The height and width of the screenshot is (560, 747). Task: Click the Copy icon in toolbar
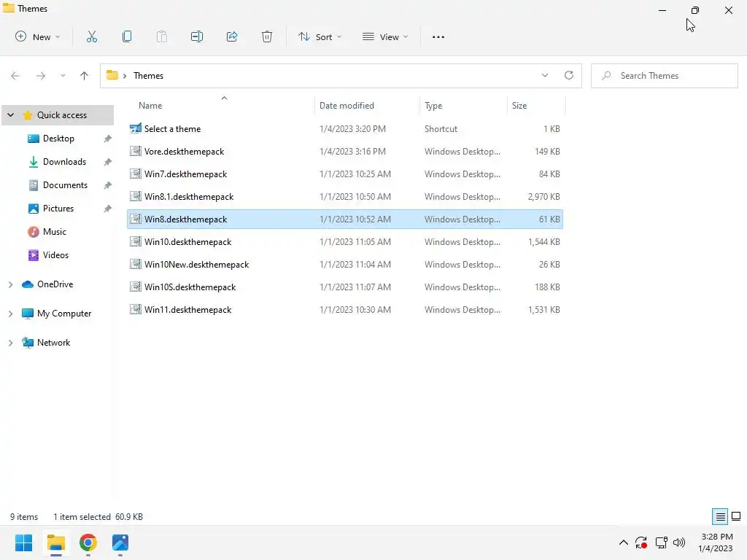[127, 36]
